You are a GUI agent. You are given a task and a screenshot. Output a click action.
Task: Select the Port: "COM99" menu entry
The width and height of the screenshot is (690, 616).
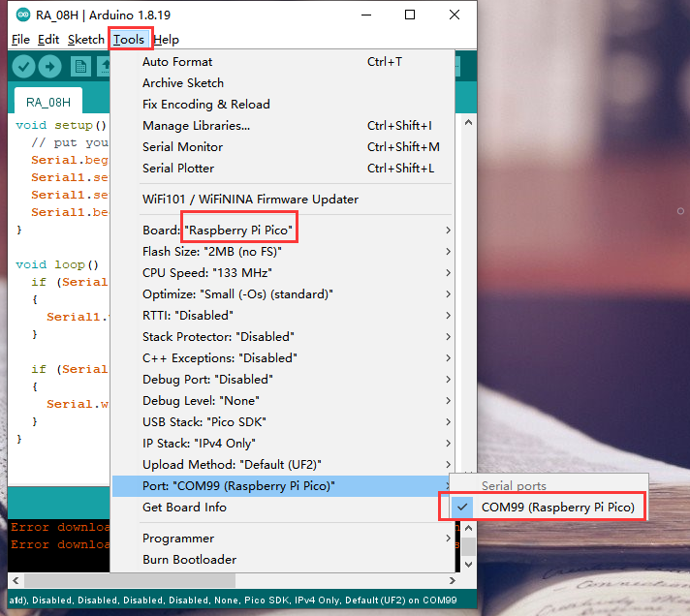pos(283,486)
